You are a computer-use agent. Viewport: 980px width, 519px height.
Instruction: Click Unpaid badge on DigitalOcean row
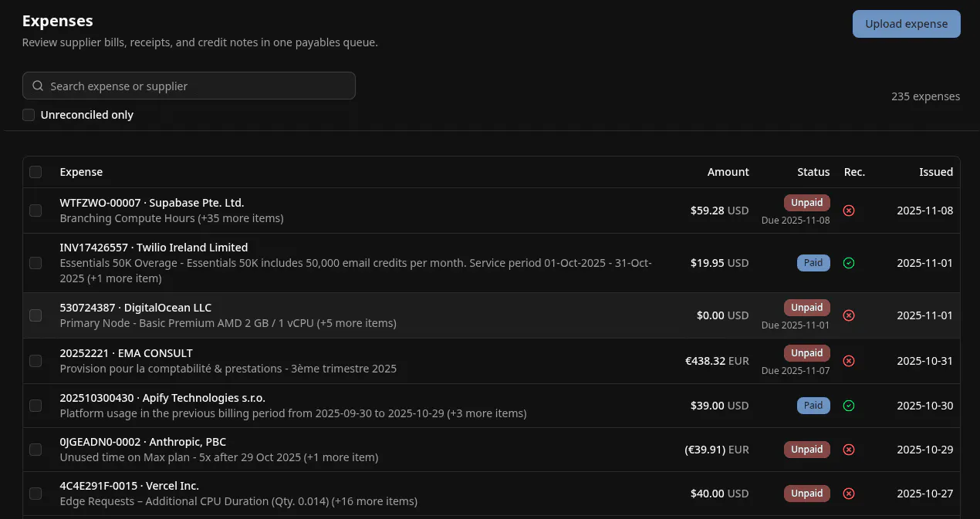[806, 308]
